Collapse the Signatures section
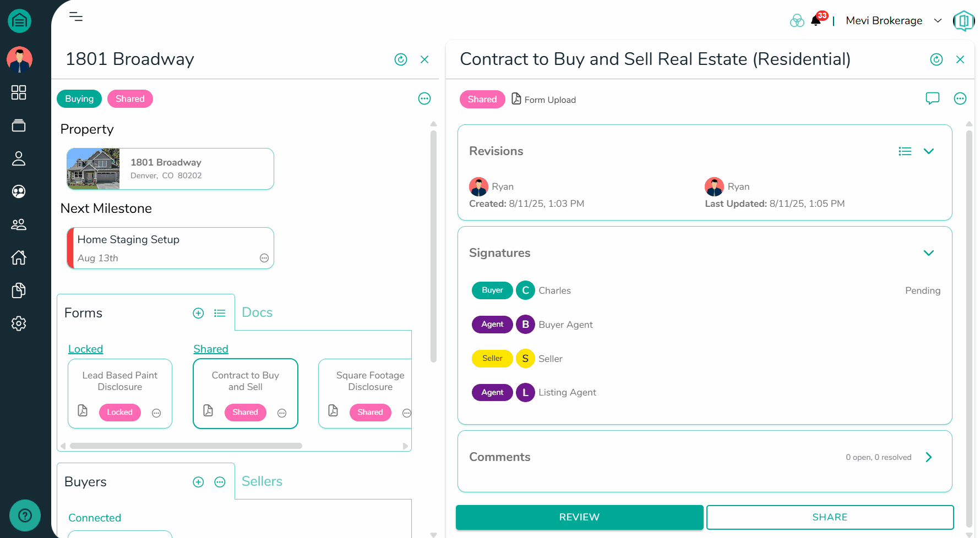This screenshot has width=980, height=538. 929,253
